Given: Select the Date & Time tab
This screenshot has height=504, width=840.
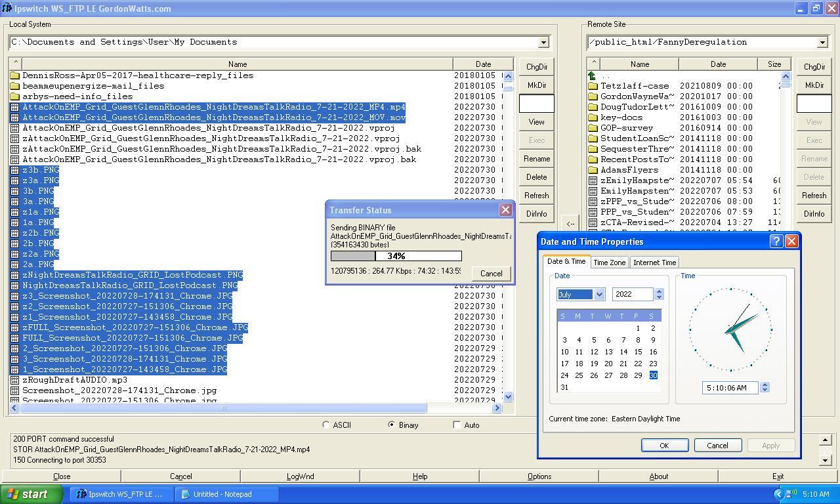Looking at the screenshot, I should click(x=566, y=261).
